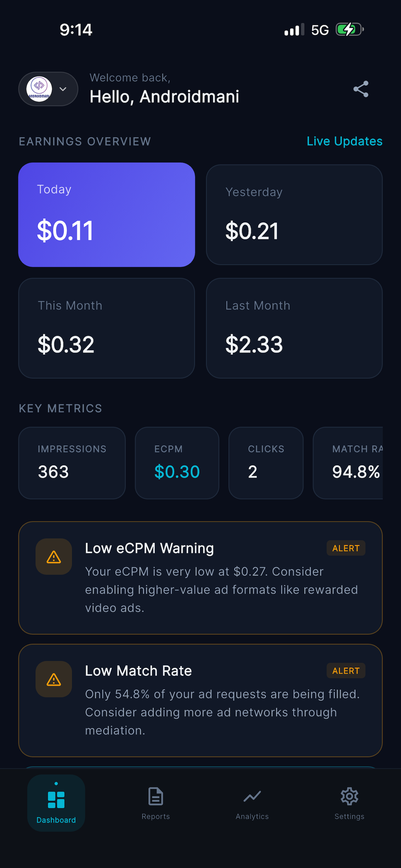
Task: Select the Impressions metric tile
Action: coord(72,463)
